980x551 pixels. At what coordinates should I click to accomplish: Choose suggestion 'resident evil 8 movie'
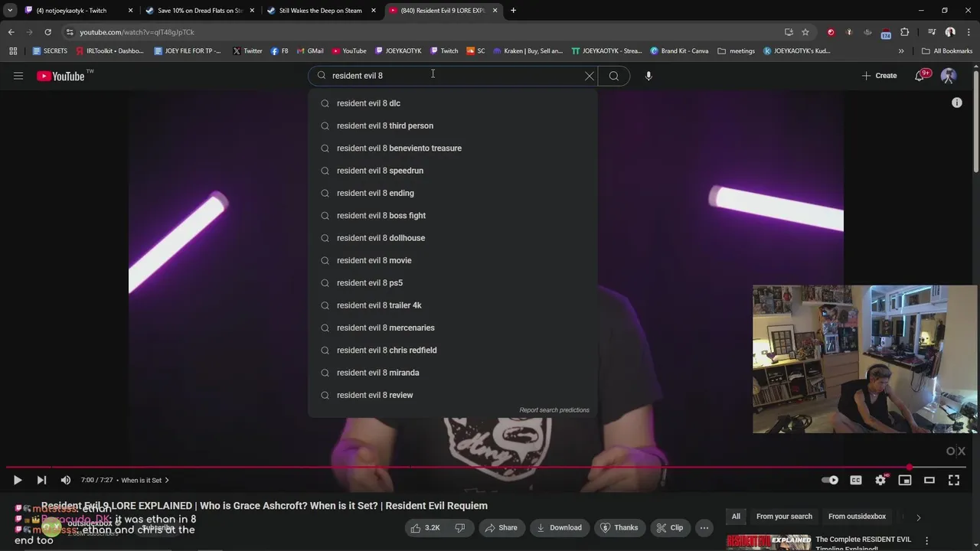(x=452, y=260)
